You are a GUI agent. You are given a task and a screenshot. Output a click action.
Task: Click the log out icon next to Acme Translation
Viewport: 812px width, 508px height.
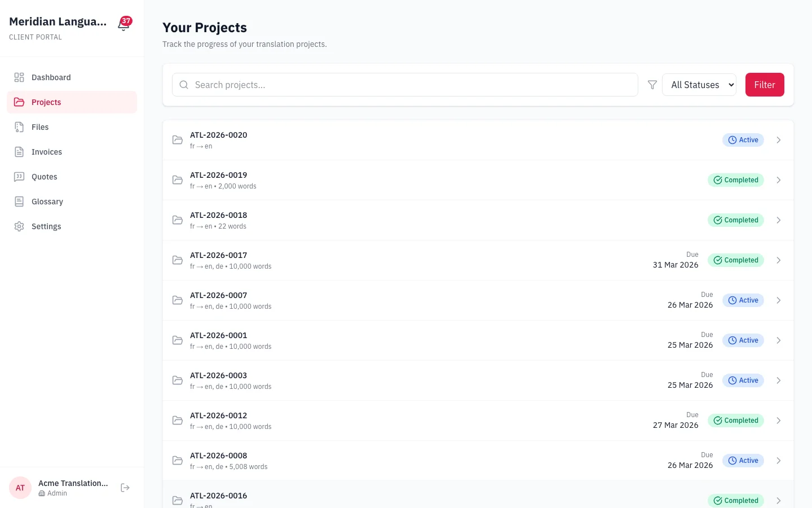[x=125, y=487]
